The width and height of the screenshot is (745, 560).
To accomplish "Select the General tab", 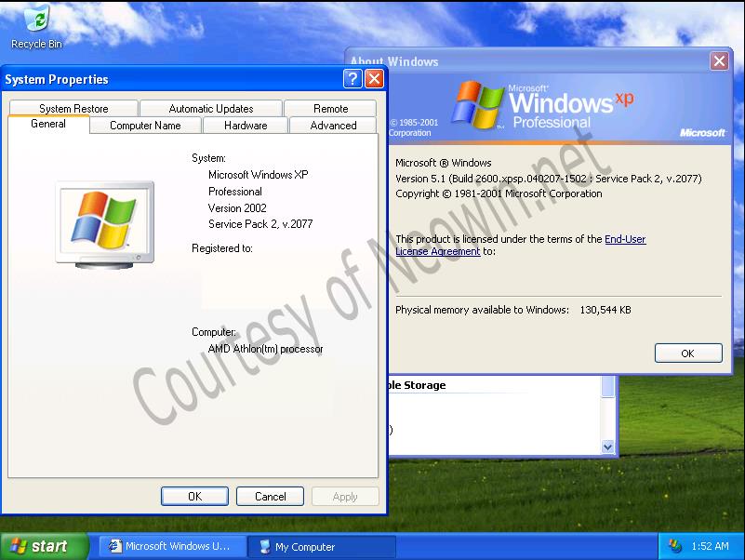I will [x=48, y=124].
